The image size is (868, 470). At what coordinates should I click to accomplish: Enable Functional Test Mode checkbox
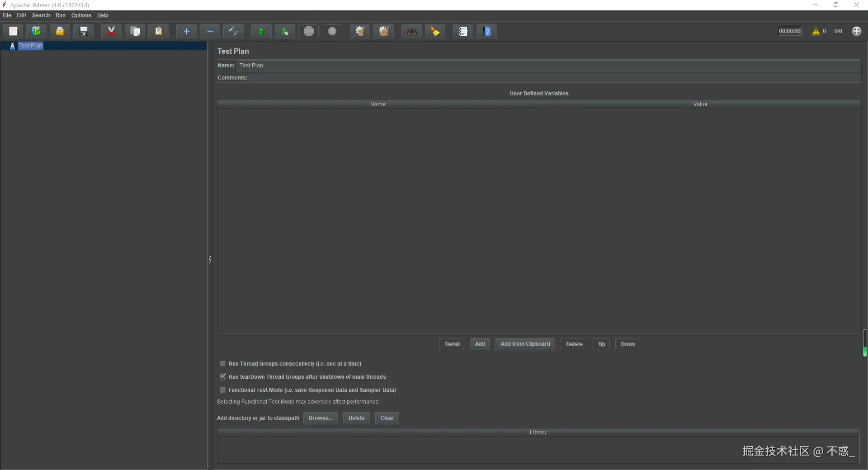tap(222, 390)
